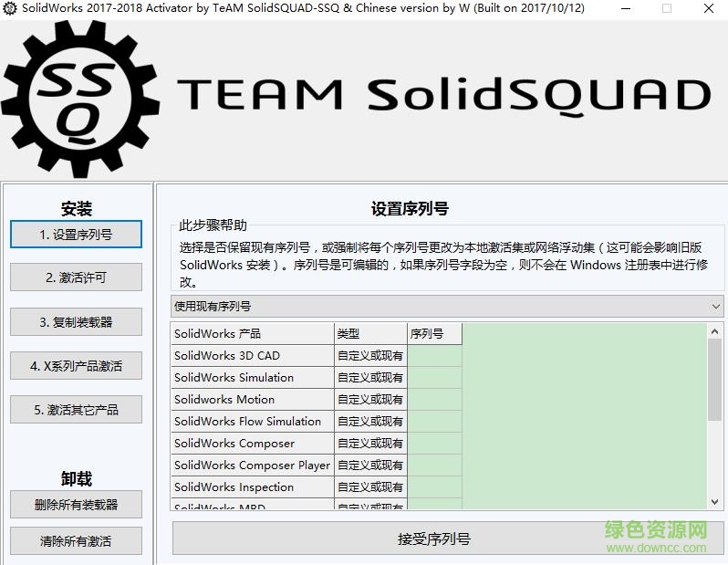The height and width of the screenshot is (565, 728).
Task: Open step 5 激活其它产品
Action: point(76,409)
